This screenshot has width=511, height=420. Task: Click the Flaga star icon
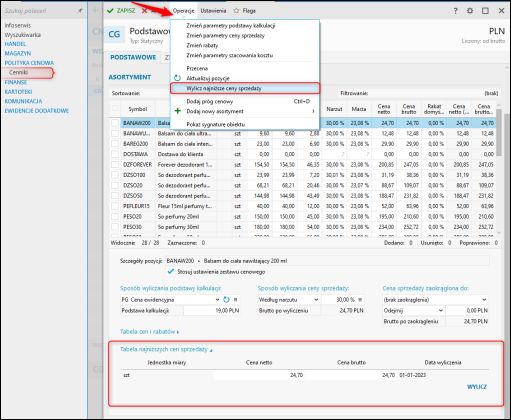tap(236, 11)
